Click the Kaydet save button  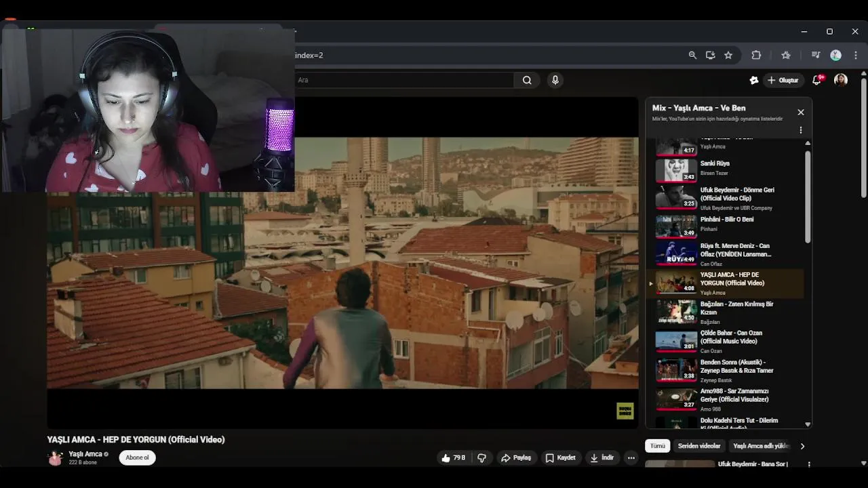[561, 457]
